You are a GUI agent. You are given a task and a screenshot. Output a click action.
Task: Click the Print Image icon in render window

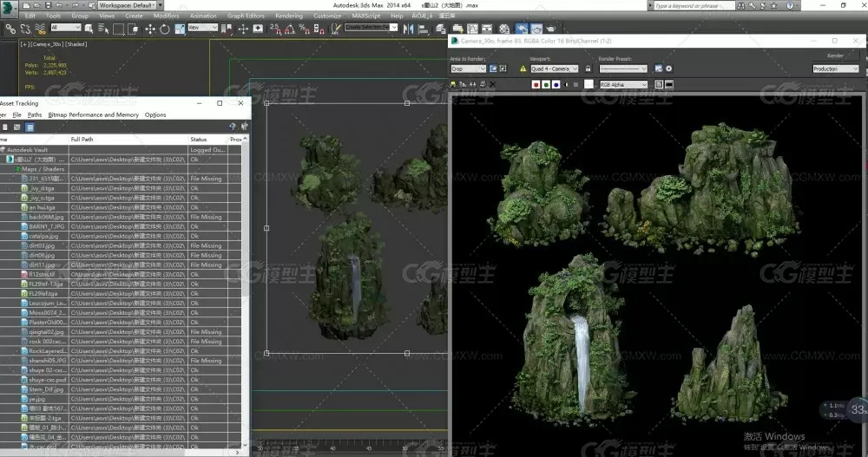coord(483,85)
